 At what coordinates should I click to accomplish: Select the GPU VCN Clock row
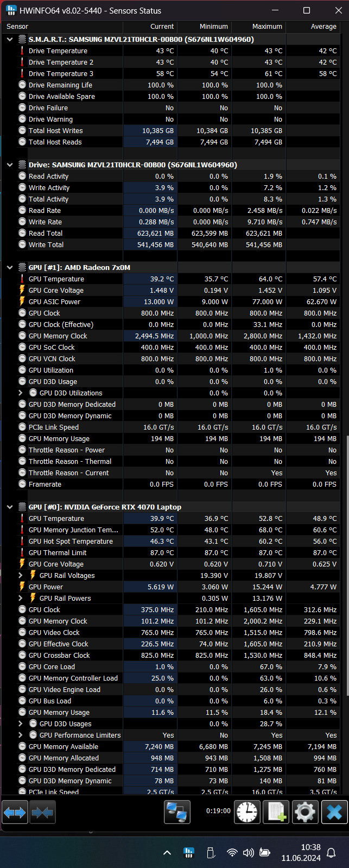click(x=170, y=359)
